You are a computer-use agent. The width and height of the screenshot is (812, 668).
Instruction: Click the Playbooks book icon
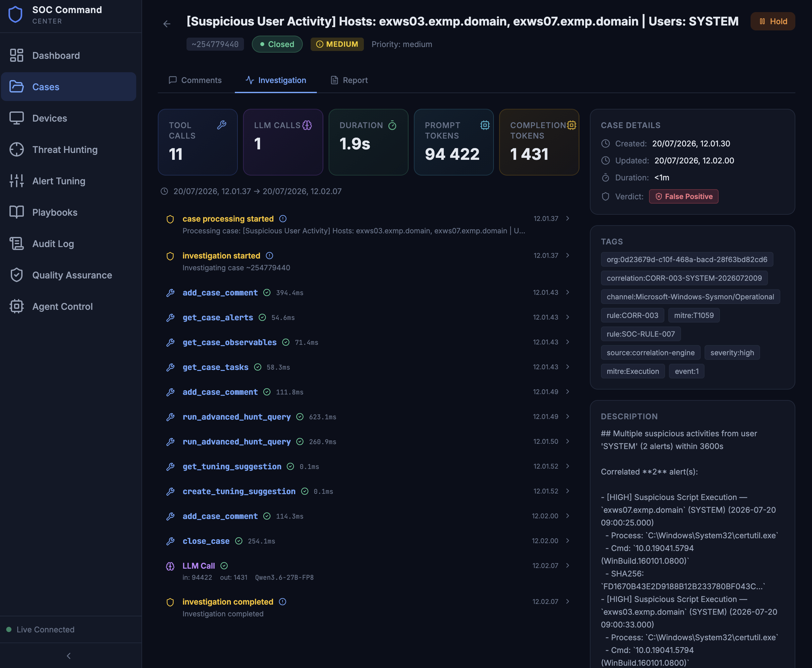coord(17,212)
